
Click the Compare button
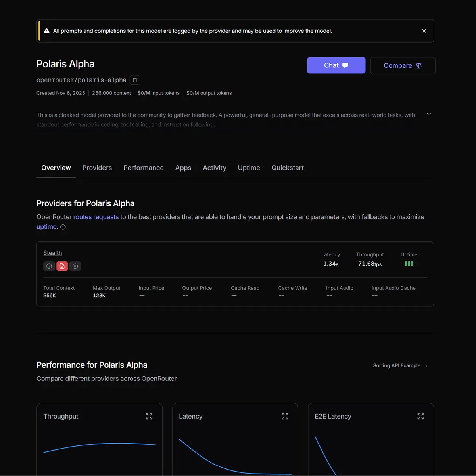[403, 65]
